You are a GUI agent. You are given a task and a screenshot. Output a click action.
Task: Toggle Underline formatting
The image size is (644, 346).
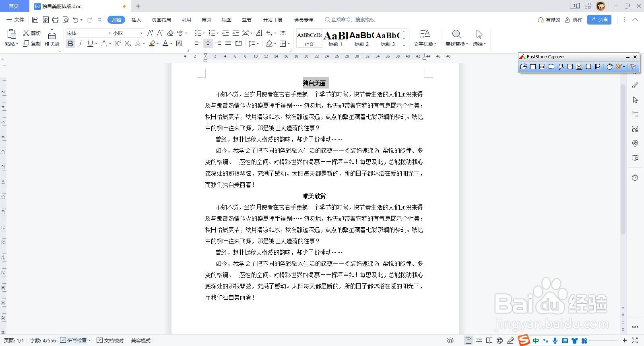point(90,43)
